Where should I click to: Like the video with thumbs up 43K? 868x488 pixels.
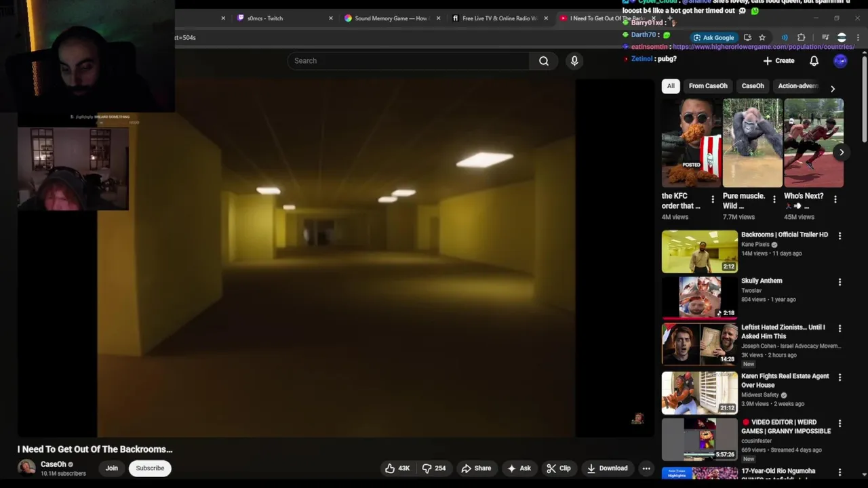pos(397,468)
